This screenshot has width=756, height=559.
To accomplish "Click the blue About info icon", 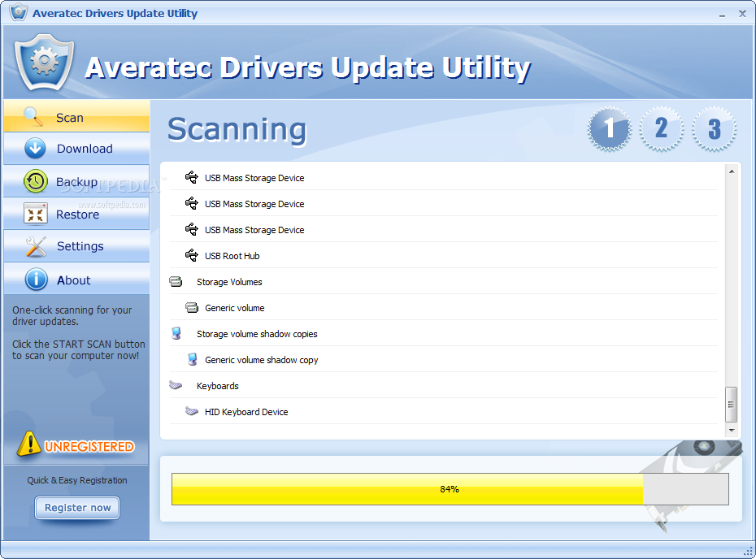I will 36,279.
